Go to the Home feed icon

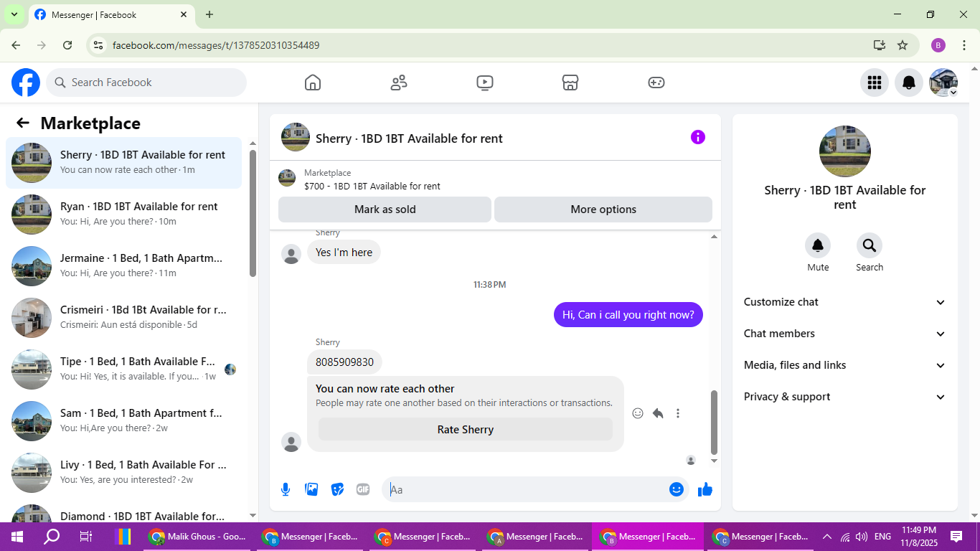pos(313,83)
